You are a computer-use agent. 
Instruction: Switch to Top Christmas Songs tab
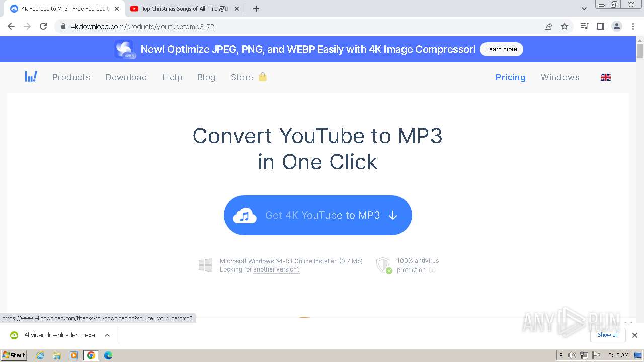(183, 9)
